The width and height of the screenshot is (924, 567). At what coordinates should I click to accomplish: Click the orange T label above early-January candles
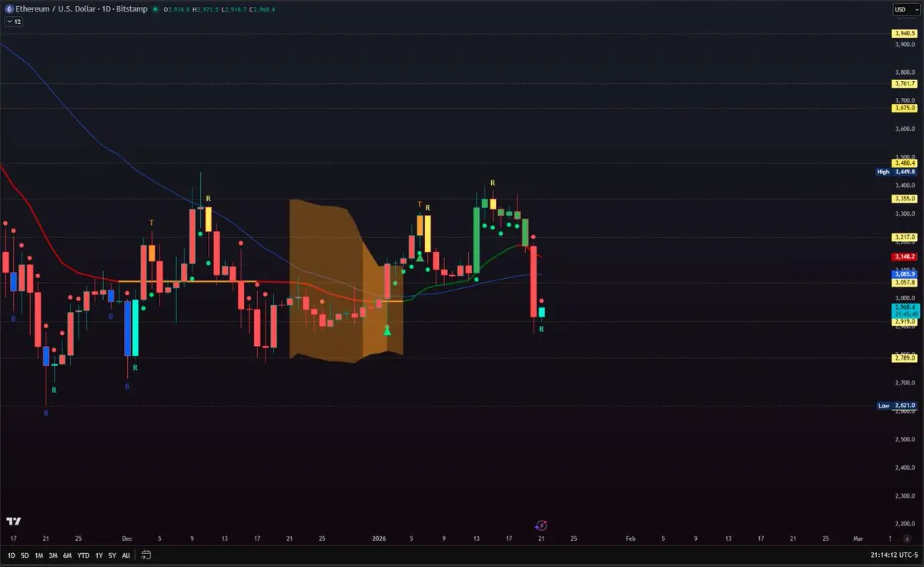[x=420, y=204]
